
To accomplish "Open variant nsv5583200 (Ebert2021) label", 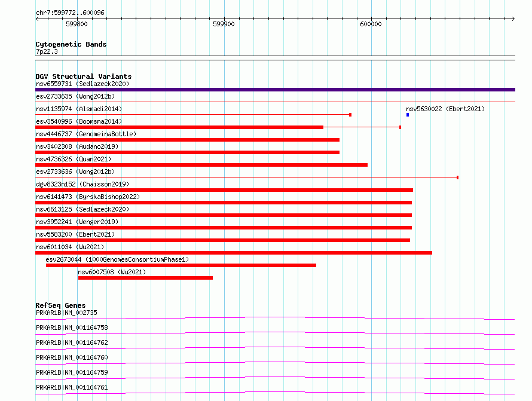I will [x=75, y=234].
